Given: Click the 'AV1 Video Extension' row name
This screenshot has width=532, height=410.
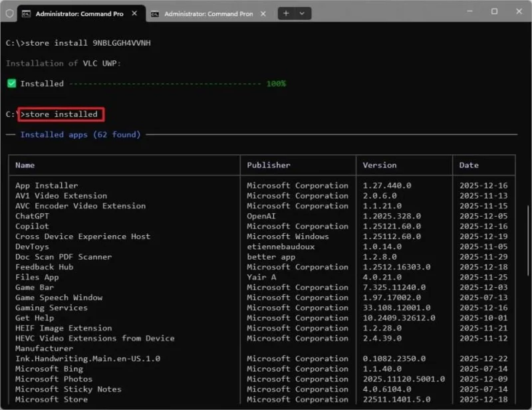Looking at the screenshot, I should pos(61,195).
